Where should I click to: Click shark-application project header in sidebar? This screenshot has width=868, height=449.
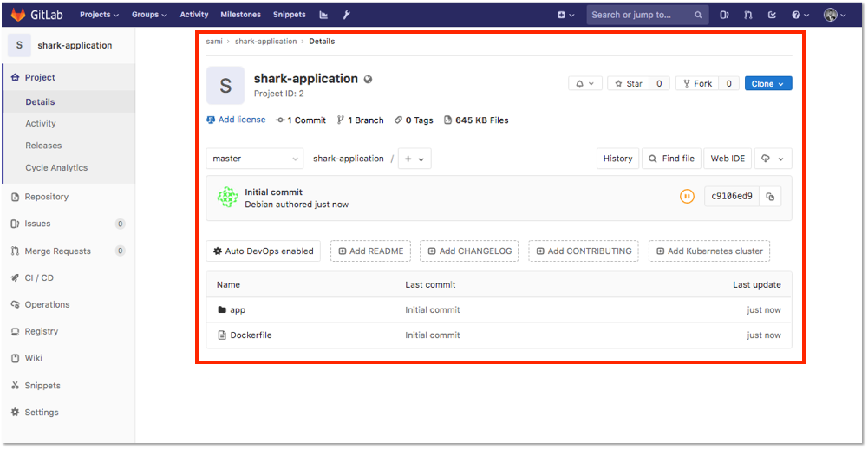69,45
